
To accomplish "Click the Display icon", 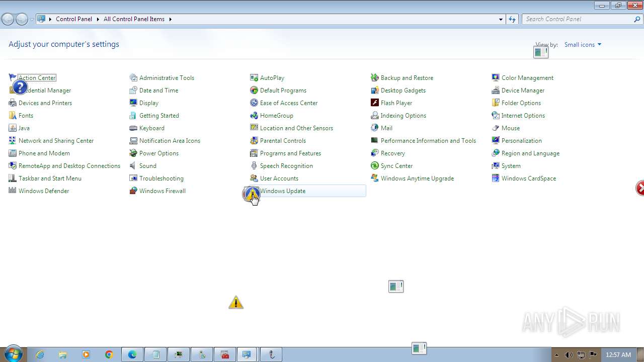I will [x=133, y=103].
